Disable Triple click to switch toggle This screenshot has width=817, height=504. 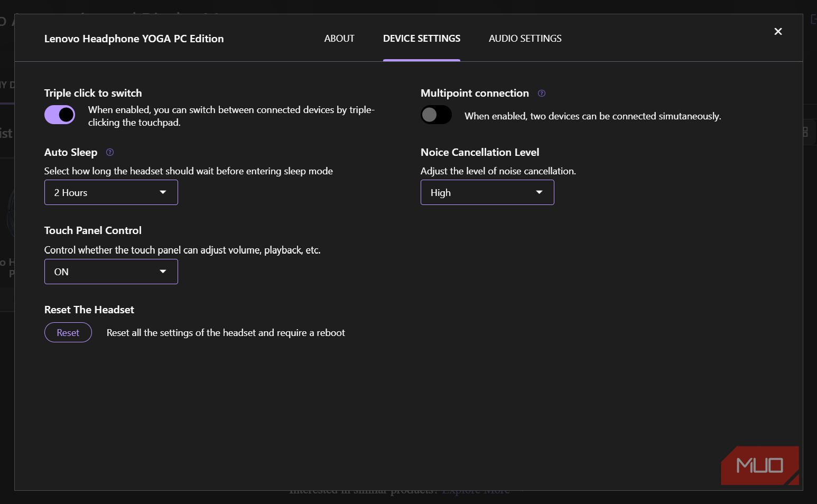[60, 115]
